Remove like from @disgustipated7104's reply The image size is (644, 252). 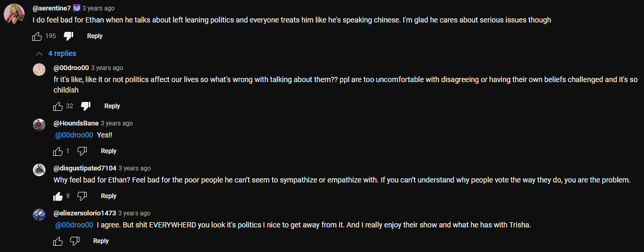point(58,196)
